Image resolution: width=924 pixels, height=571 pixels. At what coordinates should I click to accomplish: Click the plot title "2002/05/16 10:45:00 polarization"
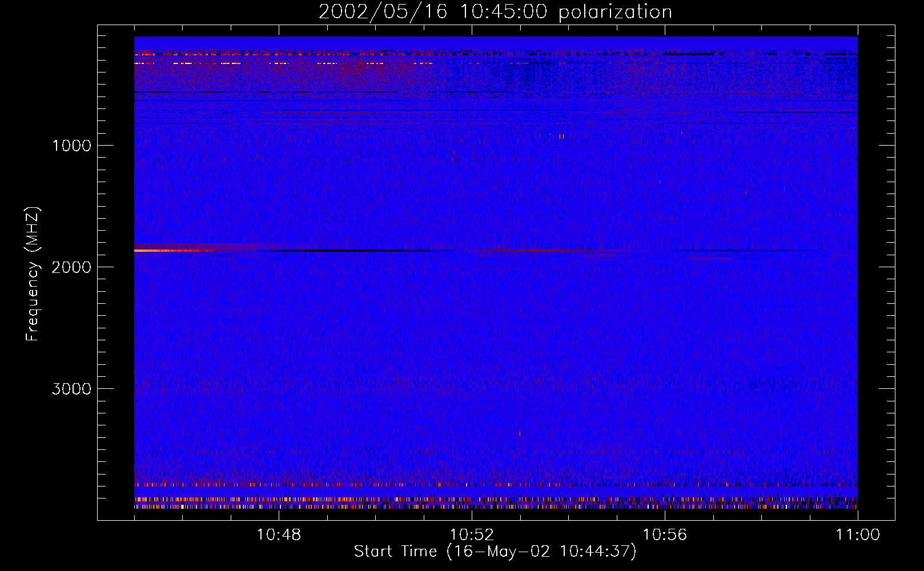pyautogui.click(x=495, y=12)
